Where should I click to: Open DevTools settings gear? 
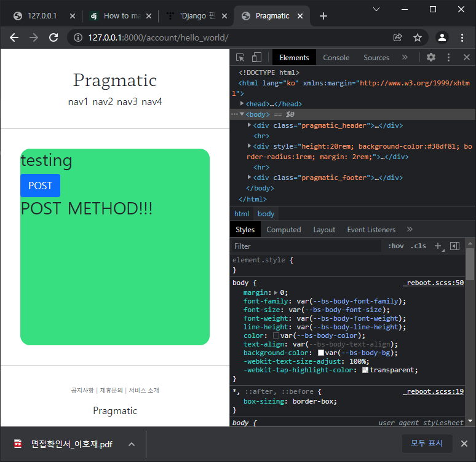(430, 57)
